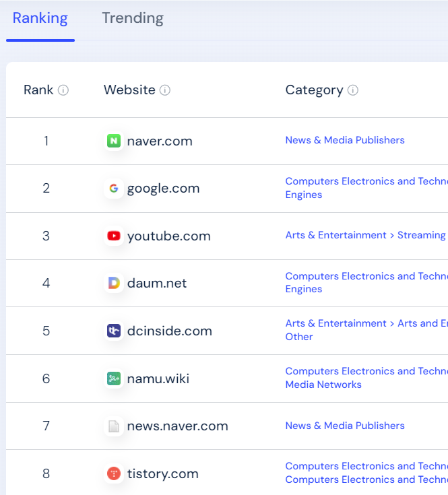
Task: Click the news.naver.com blank page favicon
Action: tap(114, 426)
